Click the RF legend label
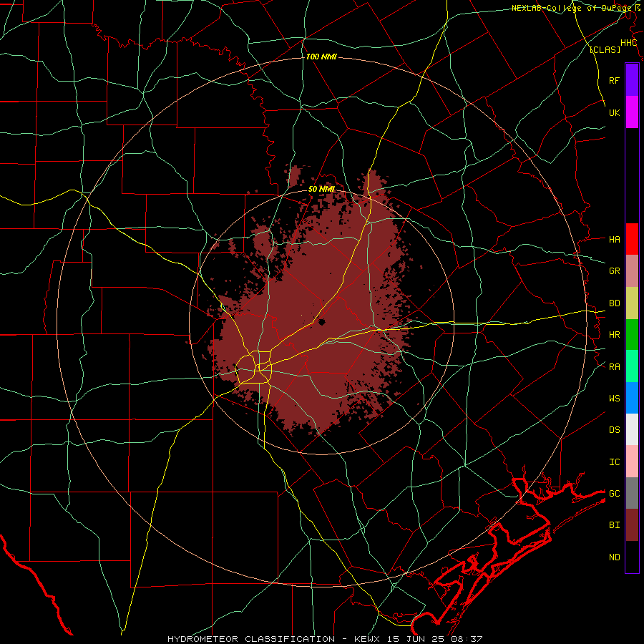The image size is (644, 644). 614,80
